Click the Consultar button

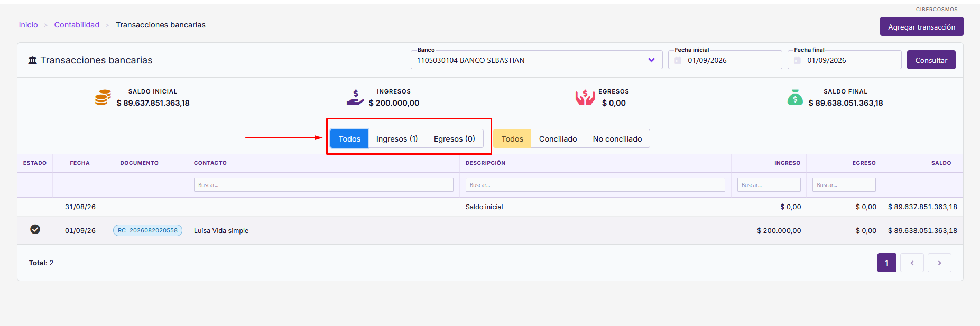pyautogui.click(x=931, y=60)
